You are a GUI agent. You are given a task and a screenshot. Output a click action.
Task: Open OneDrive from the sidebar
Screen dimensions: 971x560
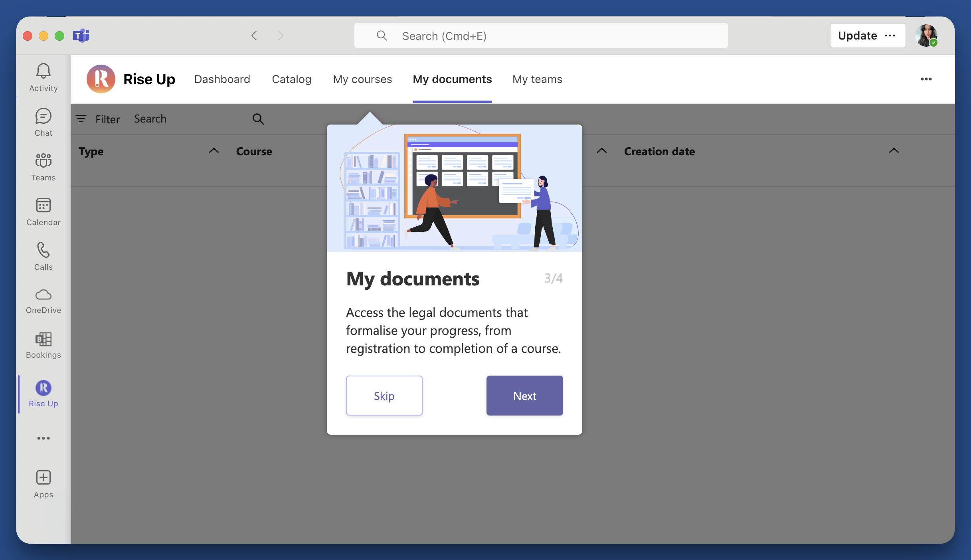[x=43, y=300]
